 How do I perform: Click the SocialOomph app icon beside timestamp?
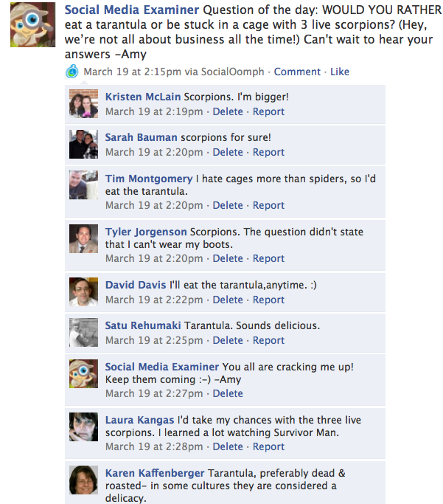72,72
